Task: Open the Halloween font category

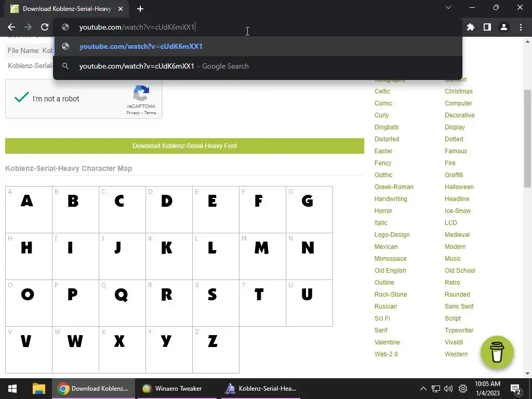Action: (459, 187)
